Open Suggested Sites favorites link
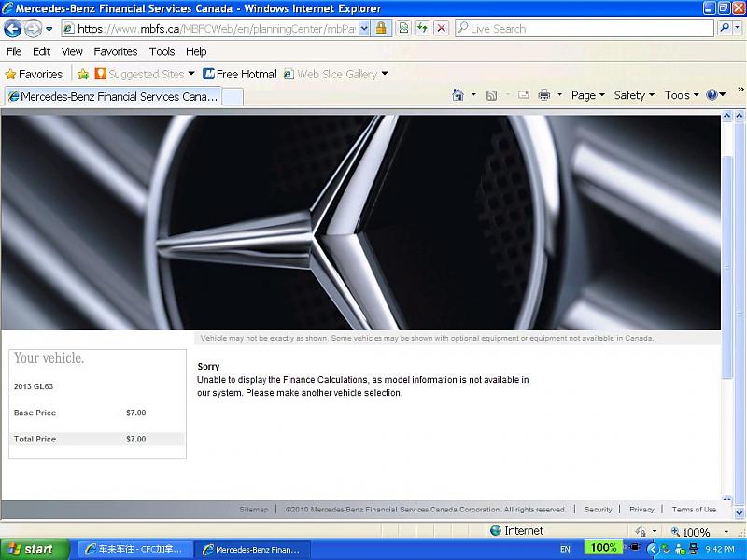Image resolution: width=747 pixels, height=560 pixels. click(x=139, y=75)
